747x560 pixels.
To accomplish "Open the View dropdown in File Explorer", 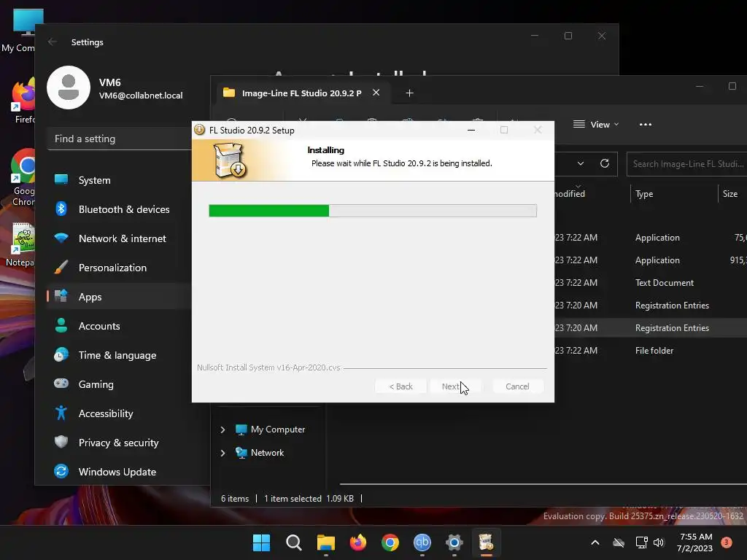I will [x=595, y=124].
